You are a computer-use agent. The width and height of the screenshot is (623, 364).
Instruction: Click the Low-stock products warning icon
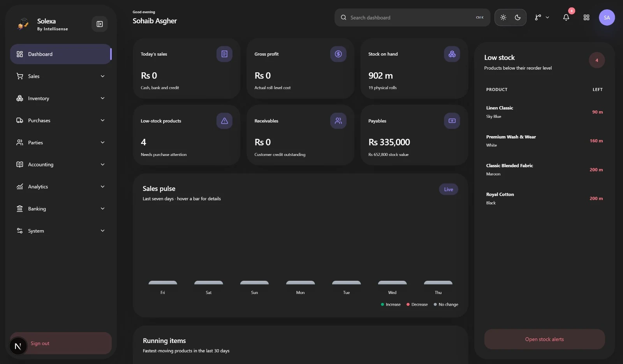click(x=224, y=121)
